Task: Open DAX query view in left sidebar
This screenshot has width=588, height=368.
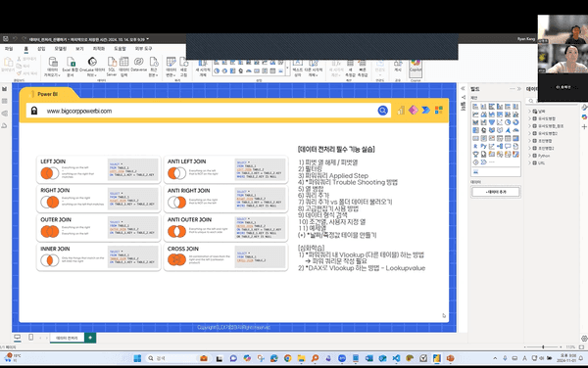Action: click(5, 125)
